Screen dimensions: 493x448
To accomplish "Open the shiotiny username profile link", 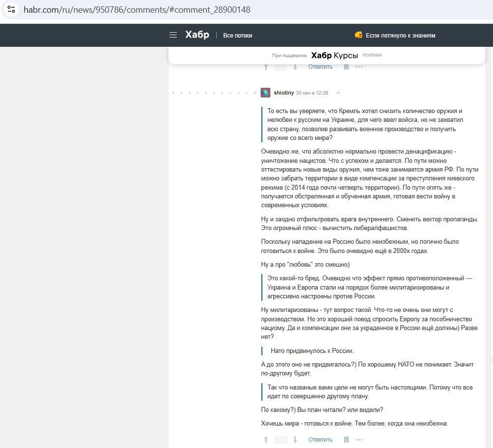I will click(284, 93).
